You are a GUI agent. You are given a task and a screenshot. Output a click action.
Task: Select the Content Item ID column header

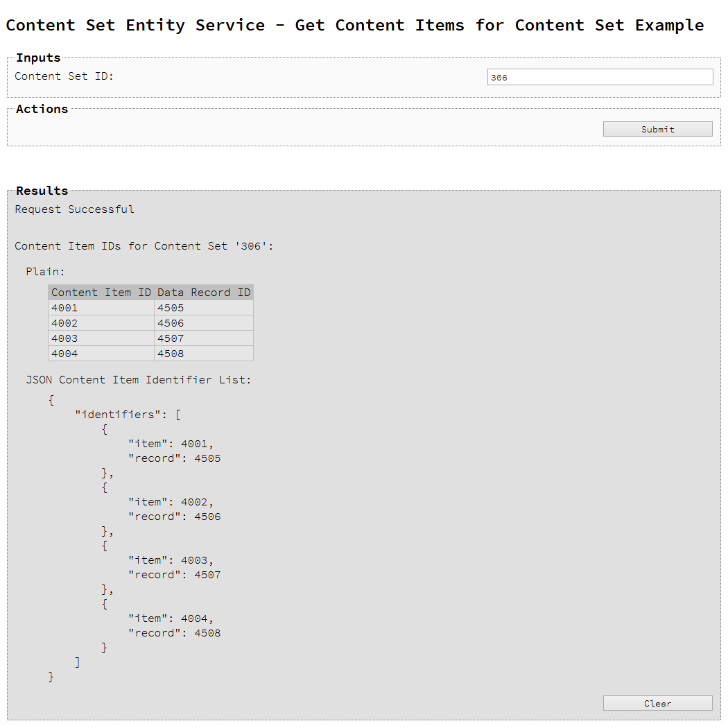tap(101, 293)
